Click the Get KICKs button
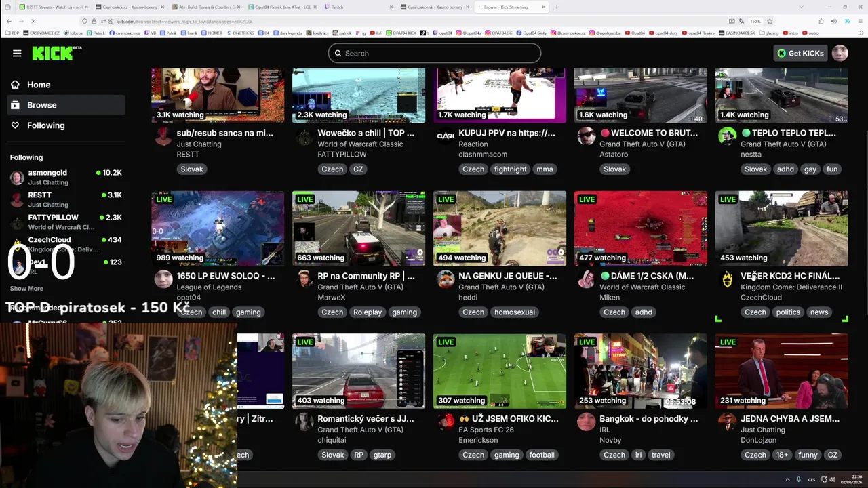 (x=800, y=53)
